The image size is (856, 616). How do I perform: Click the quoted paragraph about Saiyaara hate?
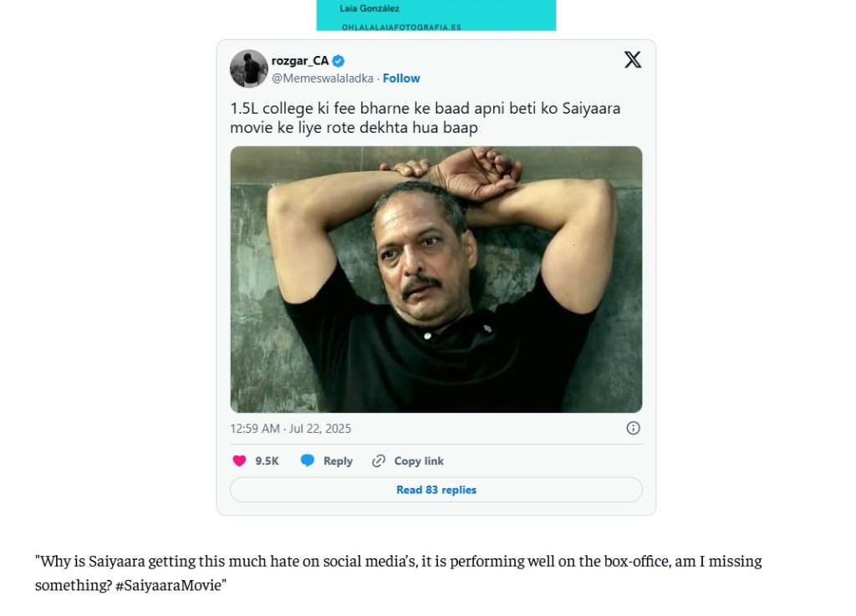point(398,573)
